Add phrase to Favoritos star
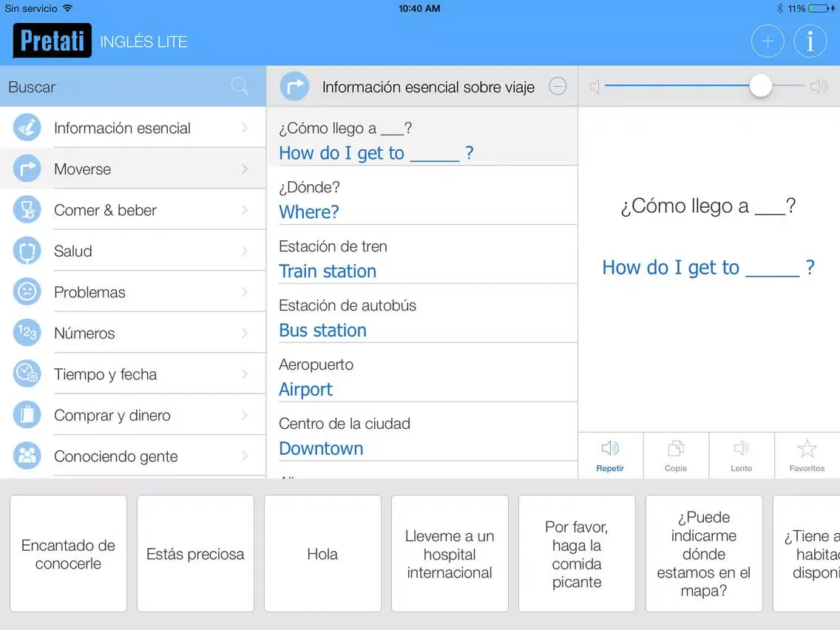Screen dimensions: 840x630 click(x=807, y=456)
